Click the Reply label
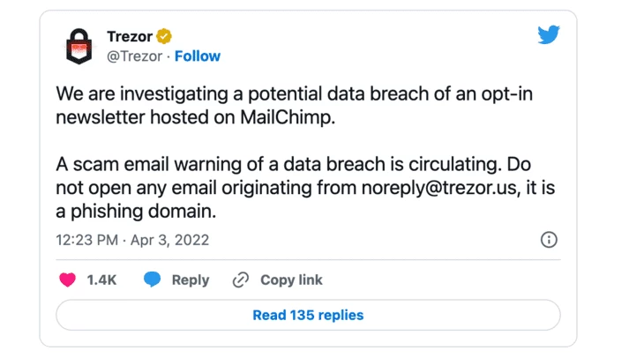Screen dimensions: 644x358 pyautogui.click(x=191, y=280)
